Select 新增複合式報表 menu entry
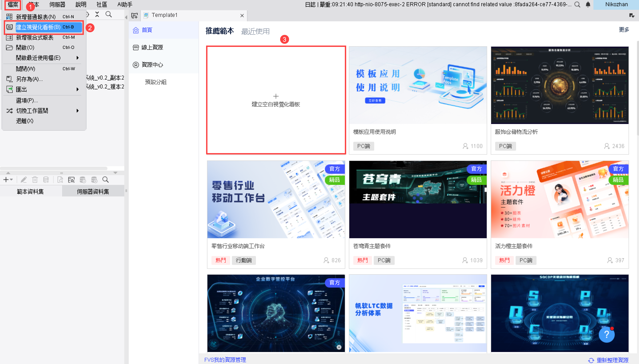 [x=44, y=37]
